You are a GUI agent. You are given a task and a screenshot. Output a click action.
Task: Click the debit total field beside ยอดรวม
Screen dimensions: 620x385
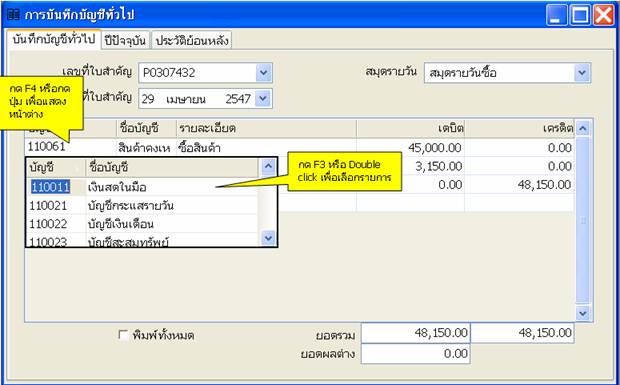[415, 333]
